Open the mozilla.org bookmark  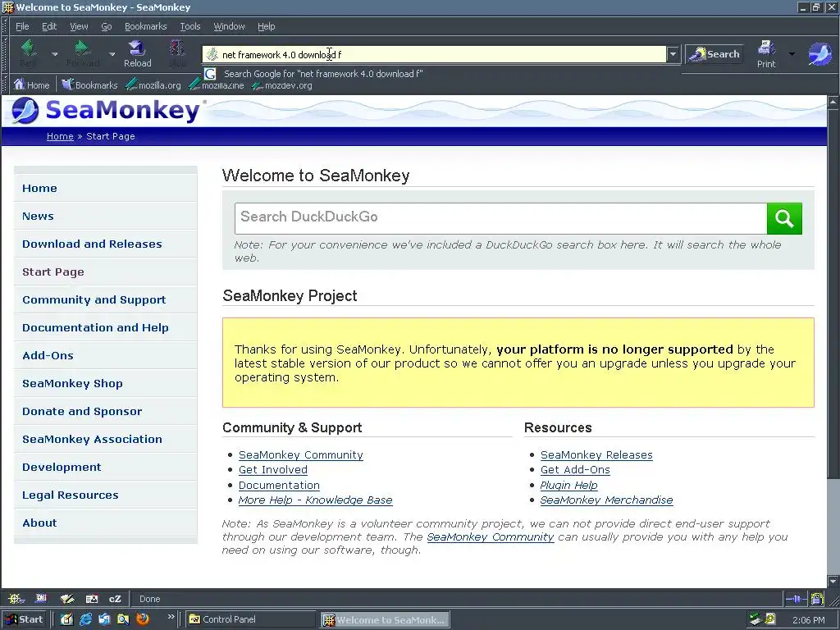153,84
